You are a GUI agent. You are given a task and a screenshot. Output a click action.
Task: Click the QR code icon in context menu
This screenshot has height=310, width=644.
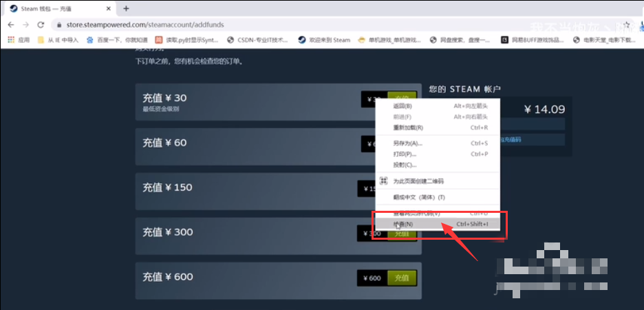tap(384, 181)
